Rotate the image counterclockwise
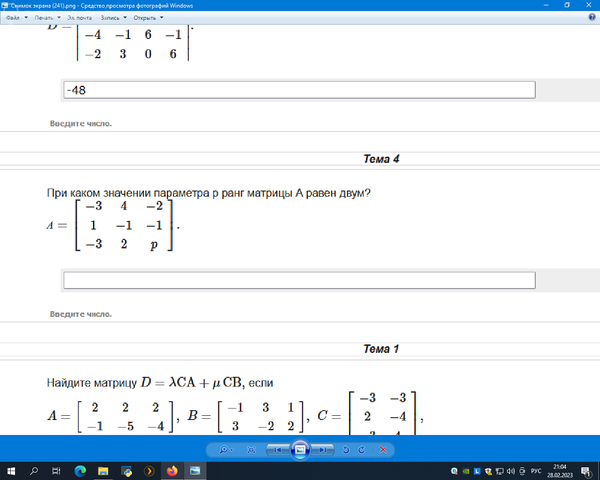Viewport: 600px width, 480px height. tap(346, 450)
